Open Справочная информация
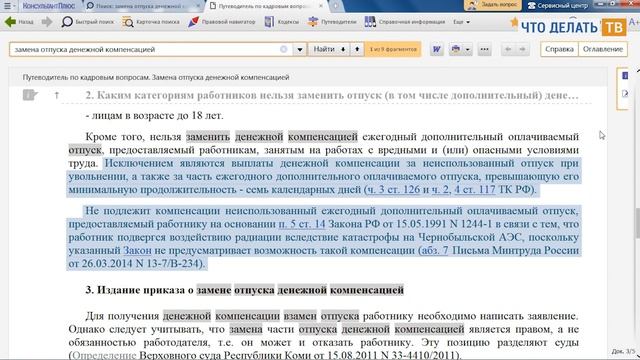Image resolution: width=640 pixels, height=360 pixels. [x=404, y=22]
